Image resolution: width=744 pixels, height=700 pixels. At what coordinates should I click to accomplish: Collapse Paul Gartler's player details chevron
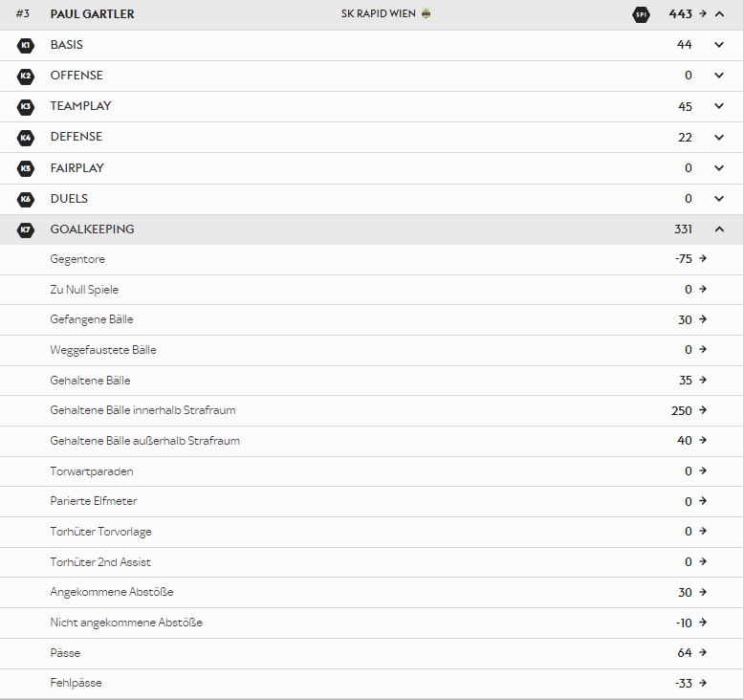point(719,14)
